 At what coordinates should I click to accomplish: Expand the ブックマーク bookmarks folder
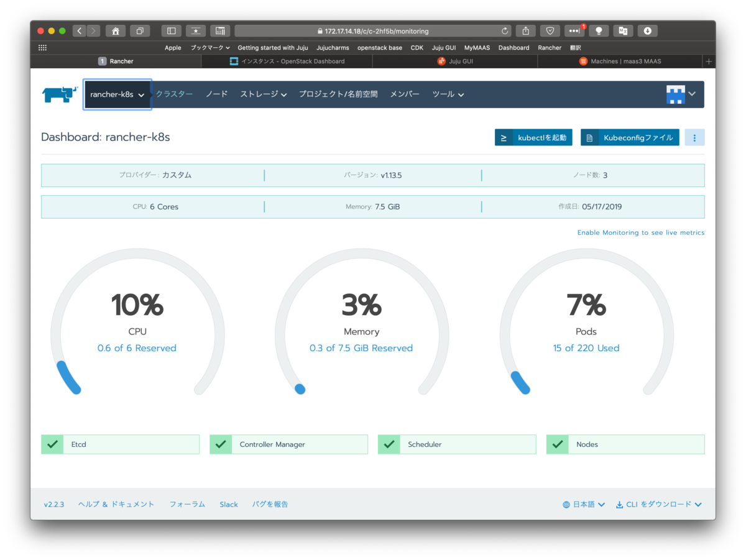click(210, 48)
